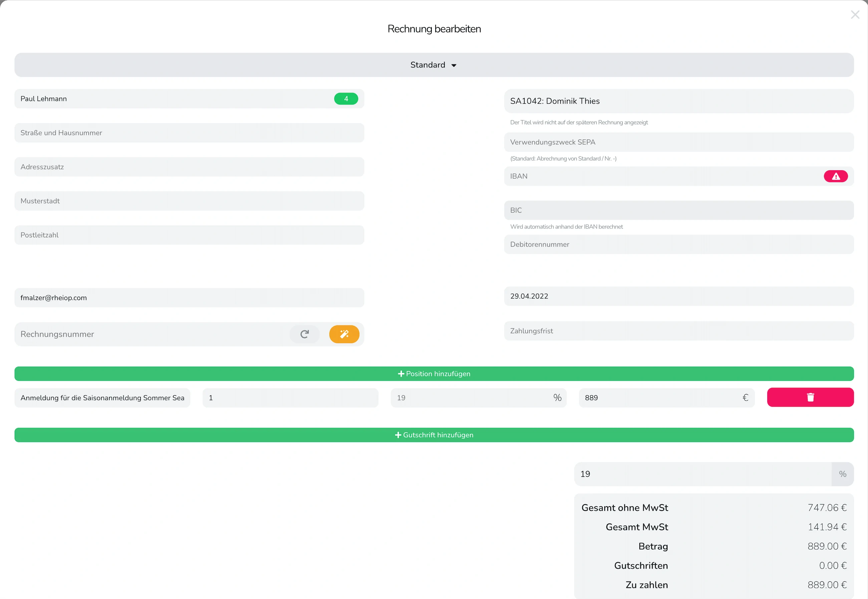
Task: Click the red IBAN warning badge
Action: [835, 177]
